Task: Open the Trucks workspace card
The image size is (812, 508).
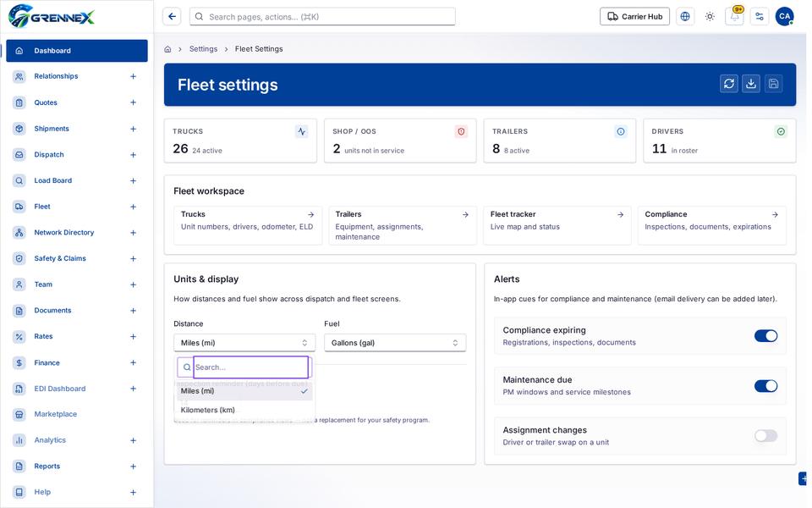Action: click(x=248, y=225)
